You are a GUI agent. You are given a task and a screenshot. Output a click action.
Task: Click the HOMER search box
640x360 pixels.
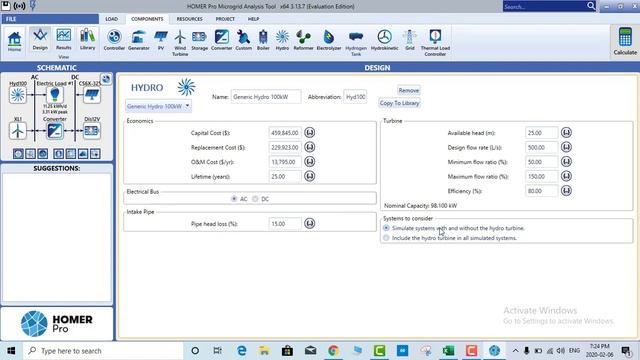coord(544,6)
